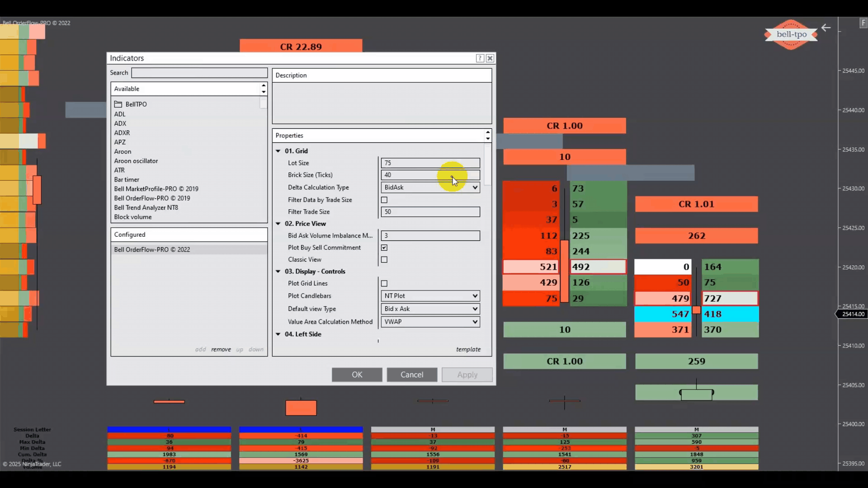The width and height of the screenshot is (868, 488).
Task: Open Delta Calculation Type dropdown
Action: 475,188
